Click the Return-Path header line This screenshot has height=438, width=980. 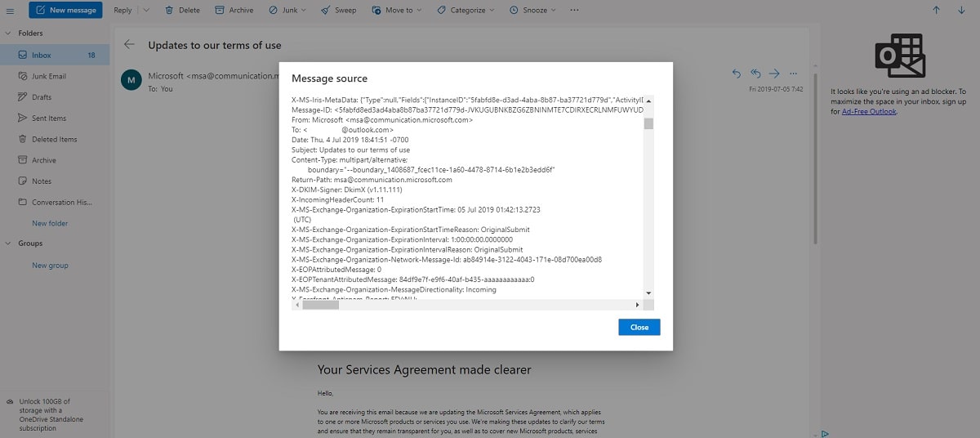[x=372, y=180]
